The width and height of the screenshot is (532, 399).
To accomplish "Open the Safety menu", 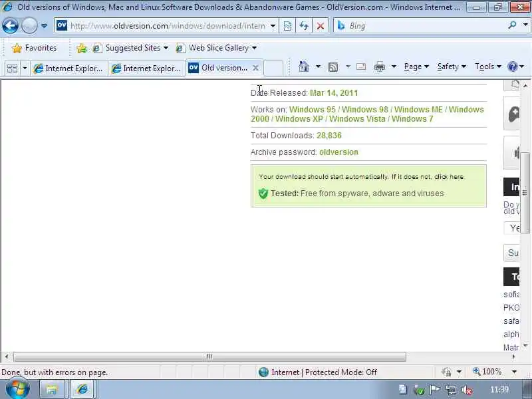I will [x=452, y=67].
